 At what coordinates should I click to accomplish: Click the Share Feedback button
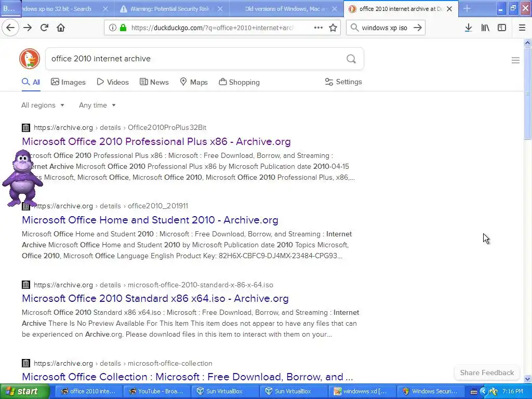[487, 373]
